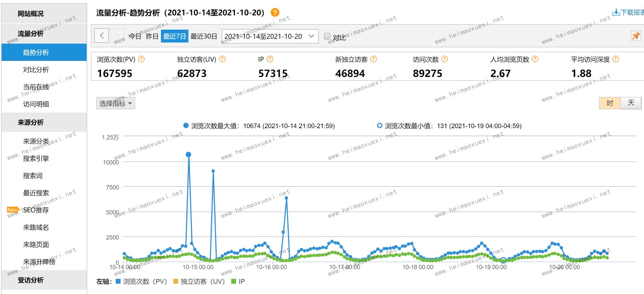644x294 pixels.
Task: Click the help icon next to 独立访客(UV)
Action: 222,59
